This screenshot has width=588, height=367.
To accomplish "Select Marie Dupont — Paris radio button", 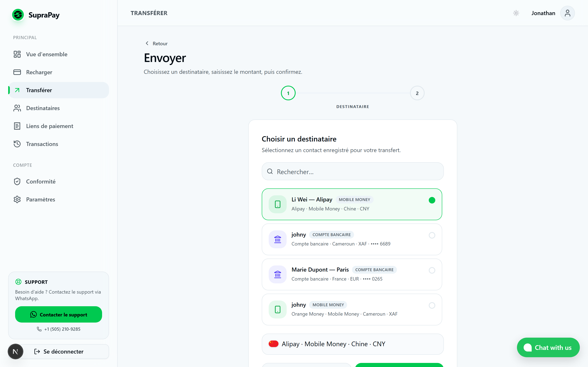I will [432, 270].
